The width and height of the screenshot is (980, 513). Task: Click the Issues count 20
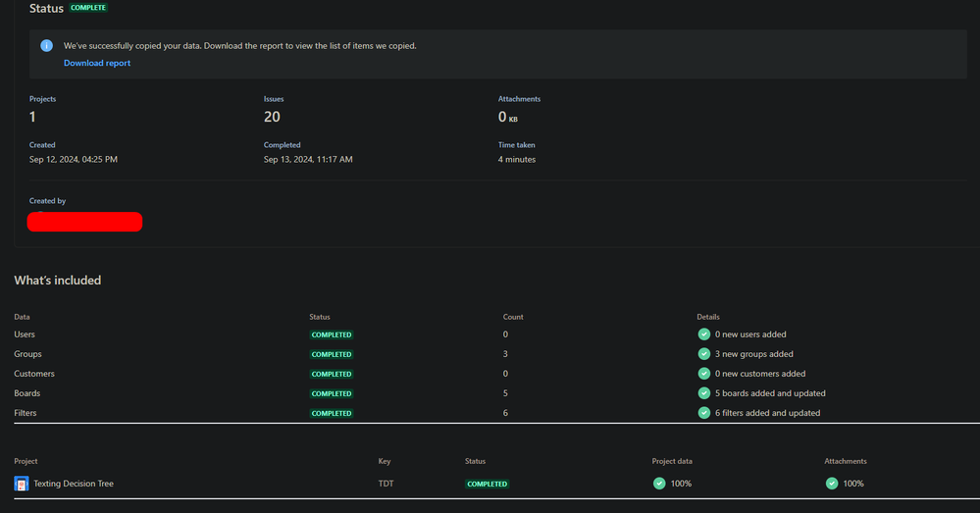click(272, 117)
